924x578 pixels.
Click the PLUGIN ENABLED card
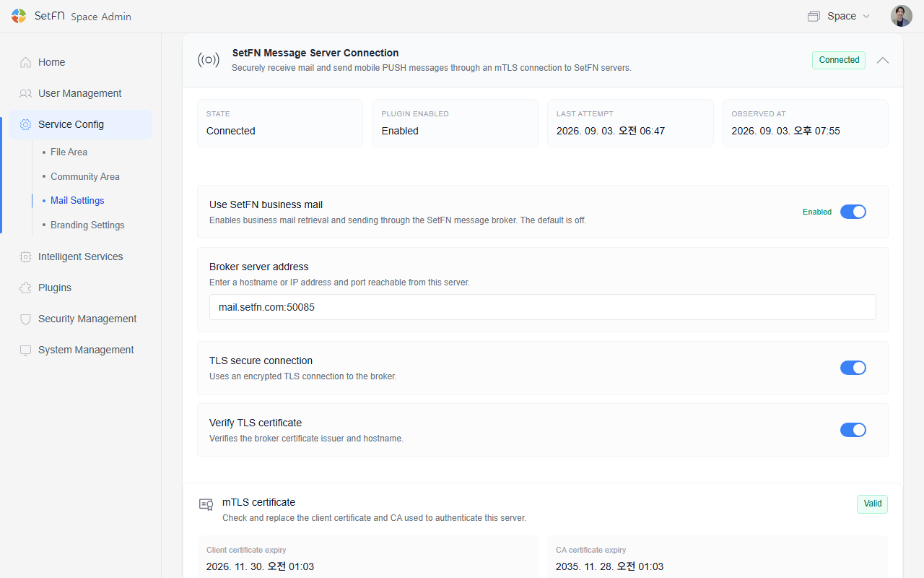pyautogui.click(x=455, y=124)
